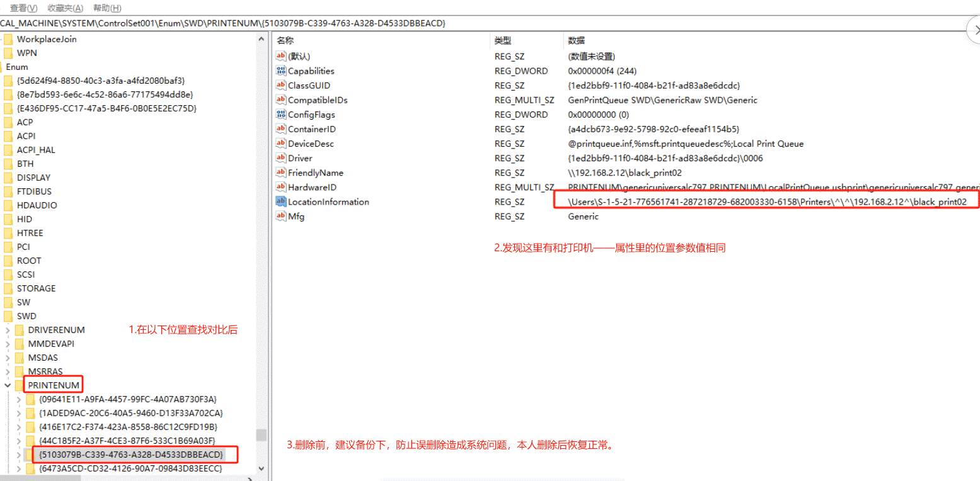Image resolution: width=980 pixels, height=481 pixels.
Task: Open the 收藏夹(A) menu
Action: (66, 8)
